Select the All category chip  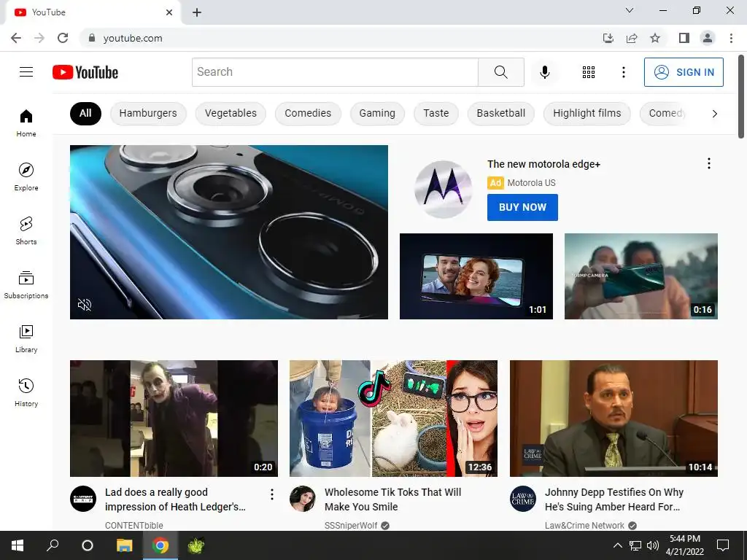(x=85, y=113)
